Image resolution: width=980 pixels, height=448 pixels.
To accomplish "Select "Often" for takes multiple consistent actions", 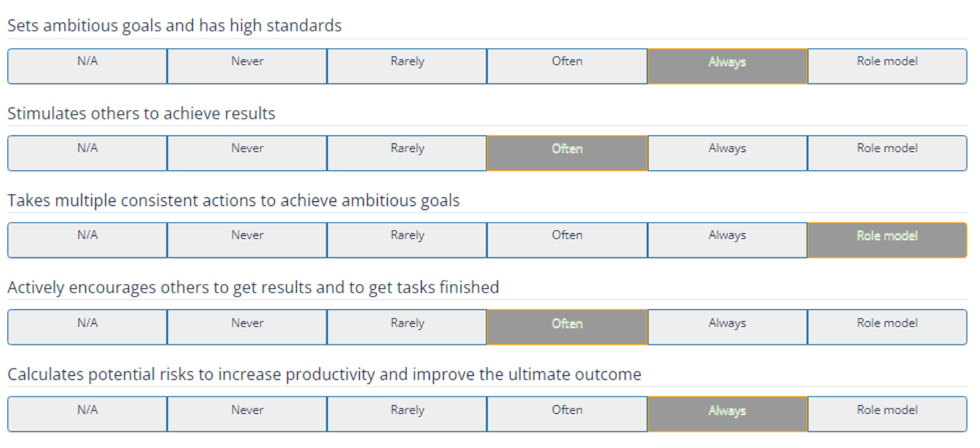I will [x=567, y=239].
